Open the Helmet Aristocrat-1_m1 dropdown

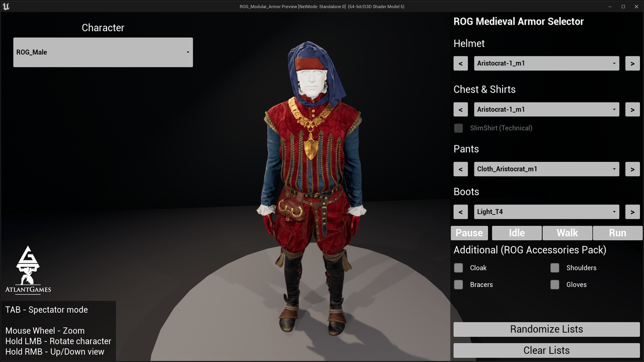point(546,63)
